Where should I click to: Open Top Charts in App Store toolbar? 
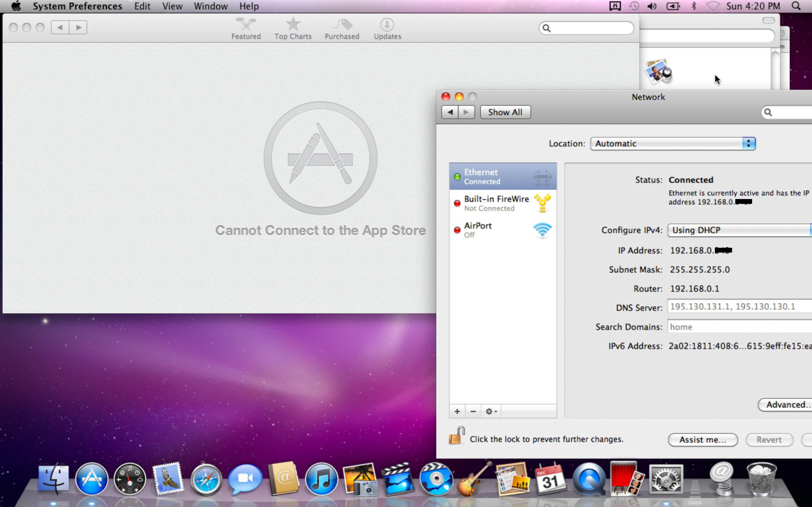(293, 28)
